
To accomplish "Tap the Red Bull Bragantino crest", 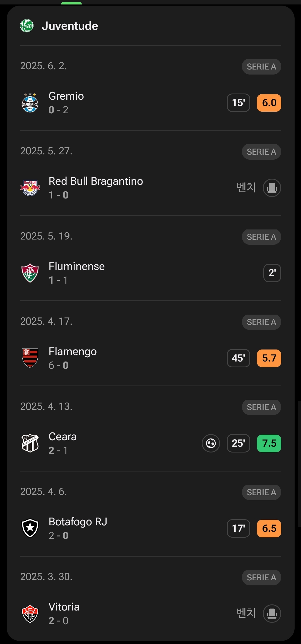I will point(30,188).
